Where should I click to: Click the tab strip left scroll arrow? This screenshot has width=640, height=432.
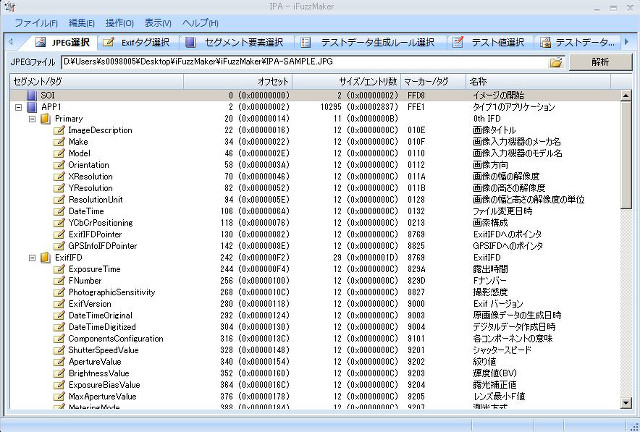11,42
